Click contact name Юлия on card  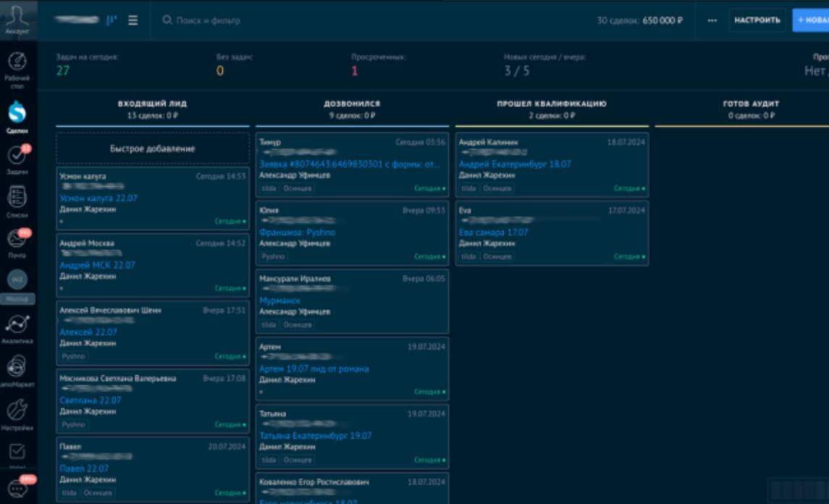[269, 211]
